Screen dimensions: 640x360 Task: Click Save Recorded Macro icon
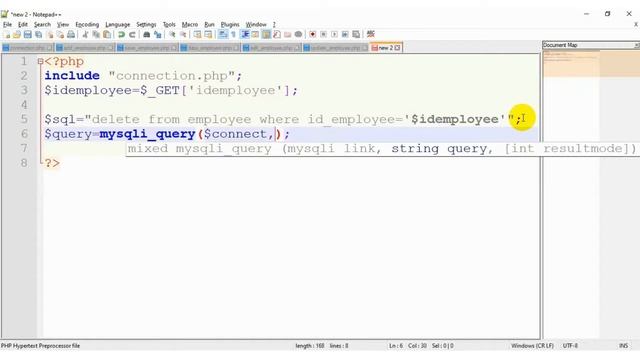pos(356,35)
